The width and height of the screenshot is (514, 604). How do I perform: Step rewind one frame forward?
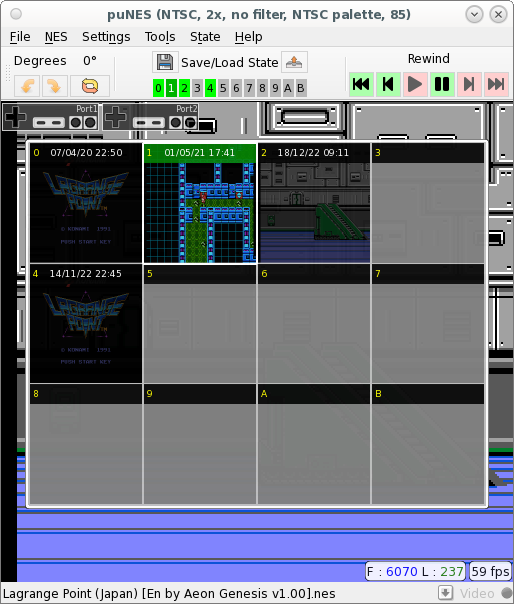coord(469,84)
